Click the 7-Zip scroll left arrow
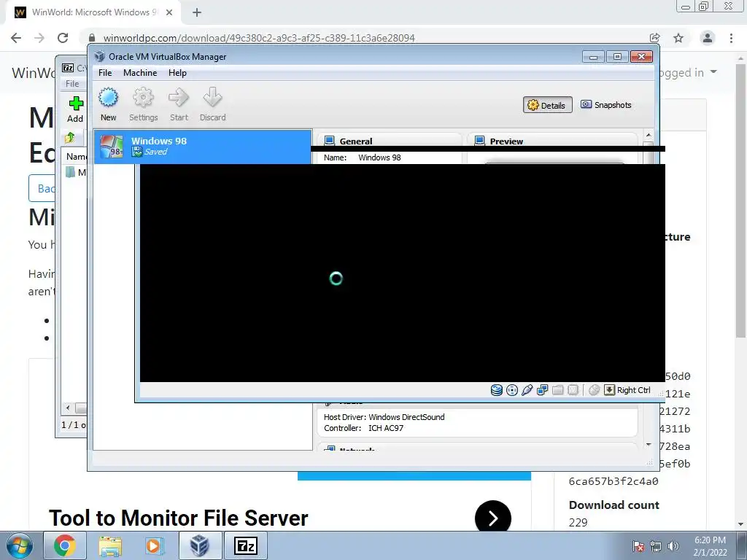This screenshot has height=560, width=747. point(68,408)
